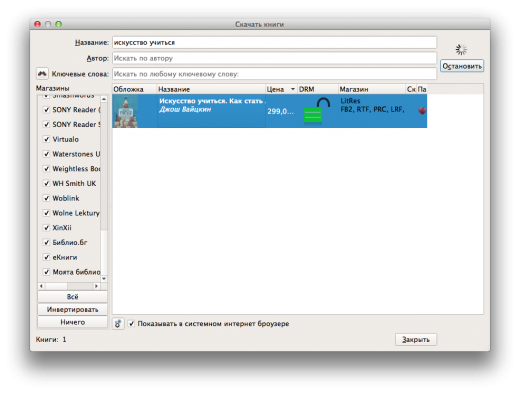
Task: Toggle the Библио.бг checkbox
Action: [x=46, y=242]
